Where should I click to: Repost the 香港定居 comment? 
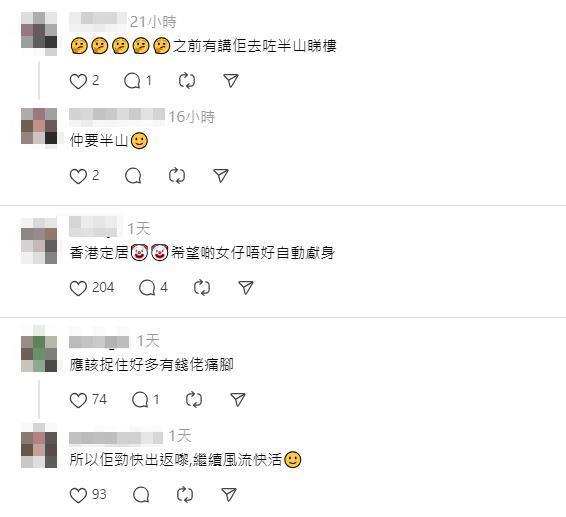coord(202,288)
